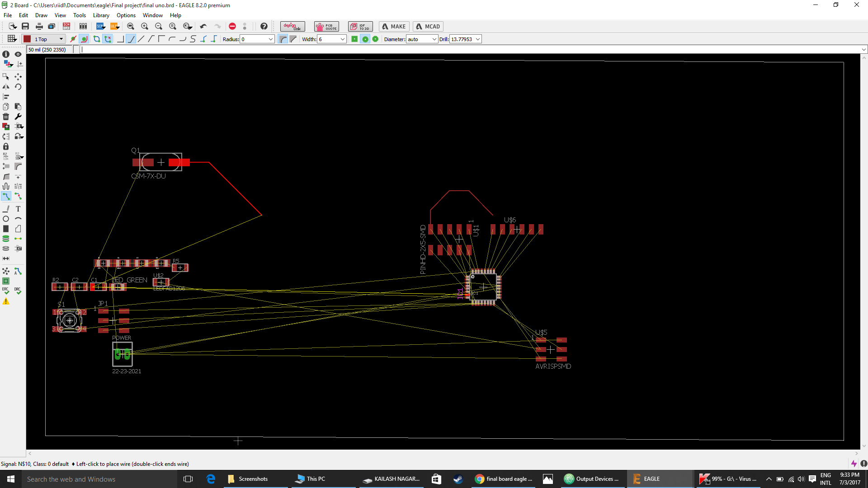Open the Help question mark icon

264,26
